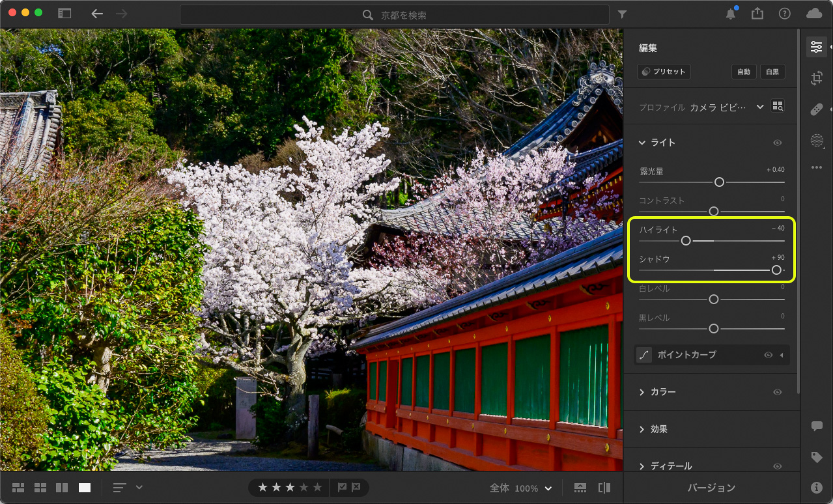The height and width of the screenshot is (504, 833).
Task: Open the edit sliders panel icon
Action: pos(816,47)
